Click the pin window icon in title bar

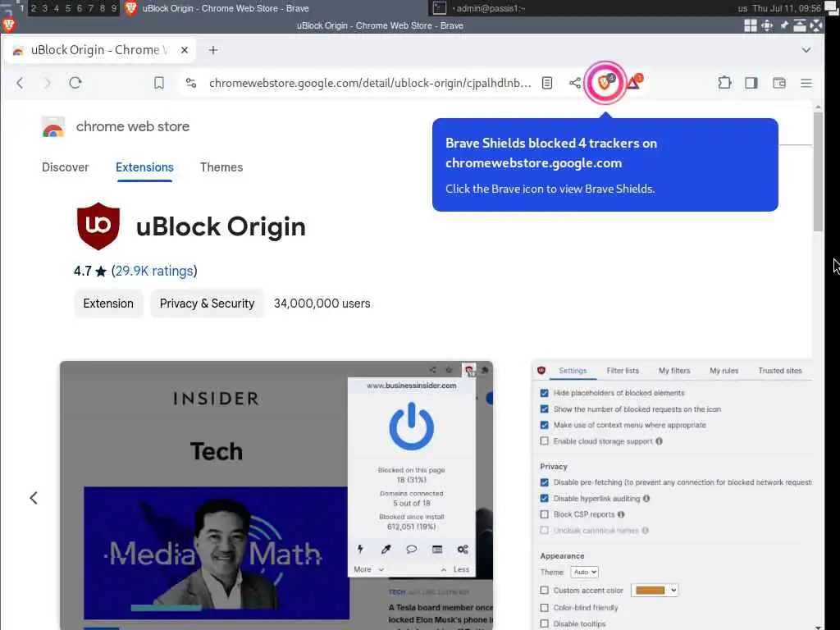tap(784, 25)
